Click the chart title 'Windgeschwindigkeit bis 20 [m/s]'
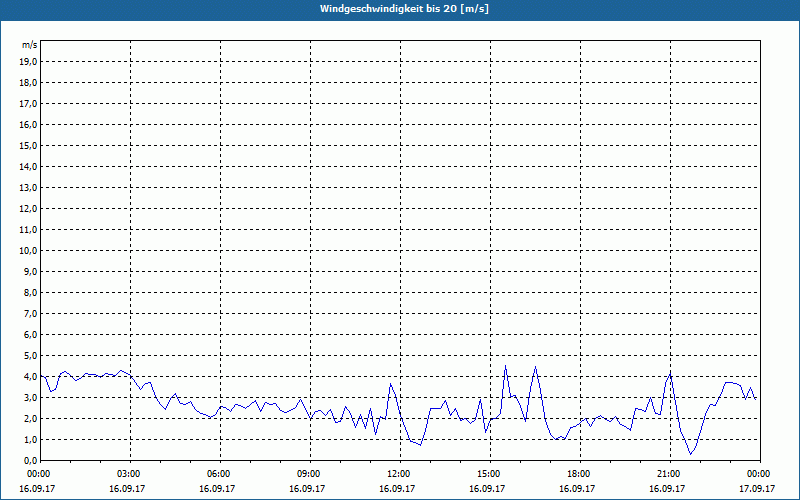This screenshot has height=500, width=800. pos(404,9)
